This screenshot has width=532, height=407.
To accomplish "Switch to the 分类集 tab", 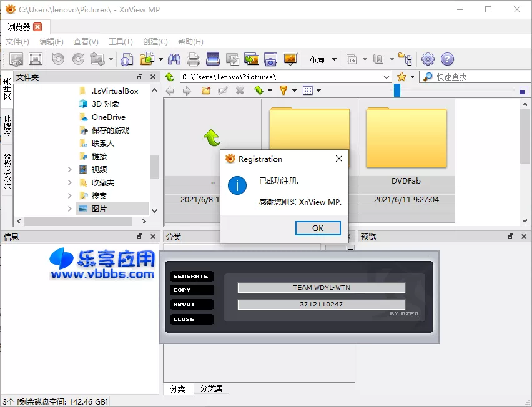I will click(212, 388).
